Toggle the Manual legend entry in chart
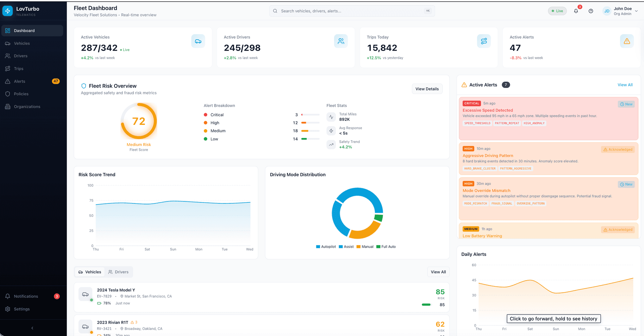Image resolution: width=644 pixels, height=336 pixels. coord(365,247)
